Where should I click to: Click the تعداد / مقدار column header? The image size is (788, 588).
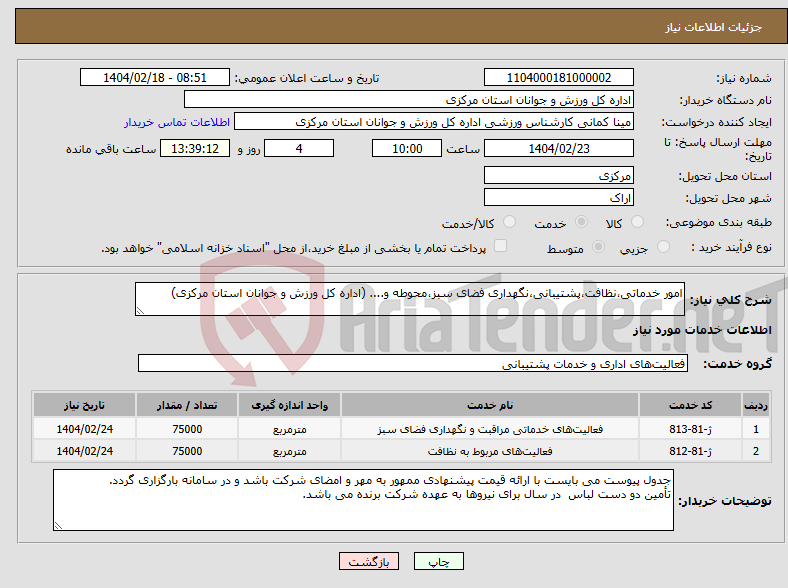pyautogui.click(x=187, y=405)
